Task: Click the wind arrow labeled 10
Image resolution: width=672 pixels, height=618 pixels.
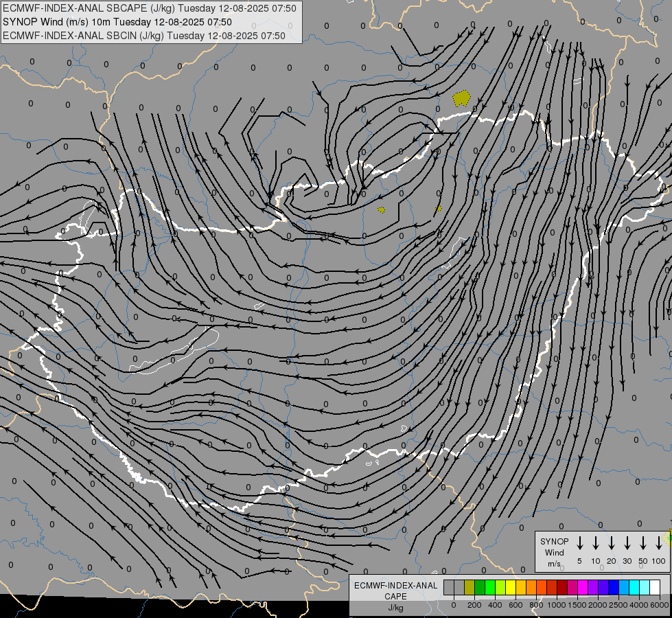Action: pos(596,543)
